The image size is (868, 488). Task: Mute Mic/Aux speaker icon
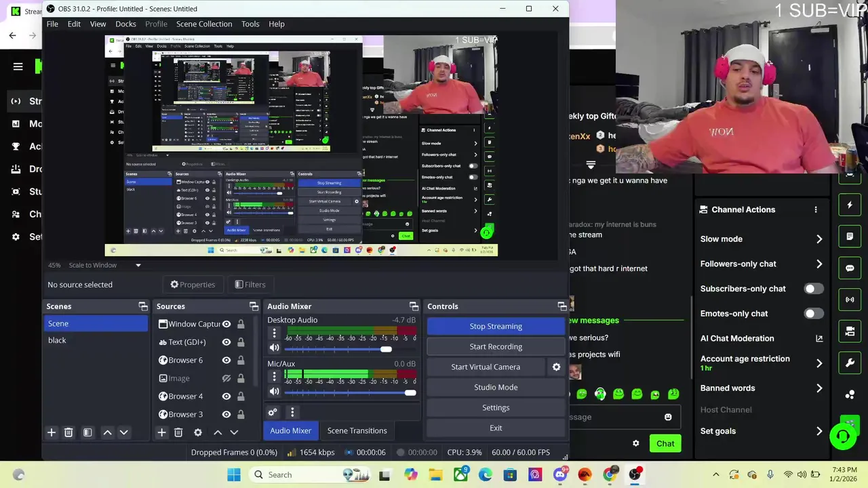click(x=274, y=392)
